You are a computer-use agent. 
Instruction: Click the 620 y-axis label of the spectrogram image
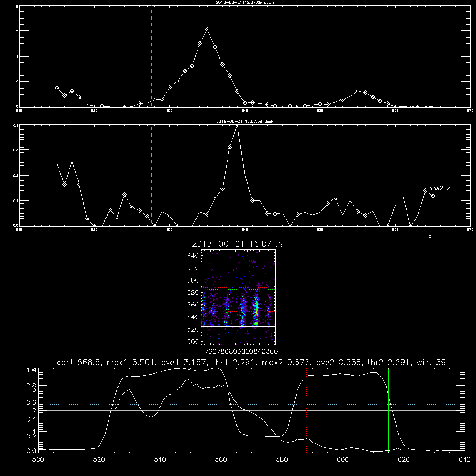(x=193, y=268)
